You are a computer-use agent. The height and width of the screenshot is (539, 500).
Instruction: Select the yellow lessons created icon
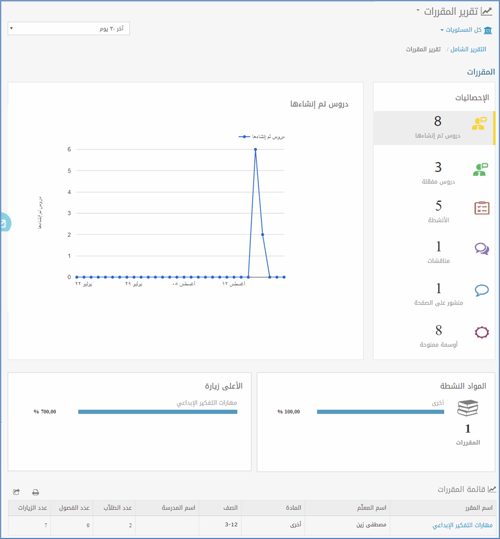(x=479, y=124)
